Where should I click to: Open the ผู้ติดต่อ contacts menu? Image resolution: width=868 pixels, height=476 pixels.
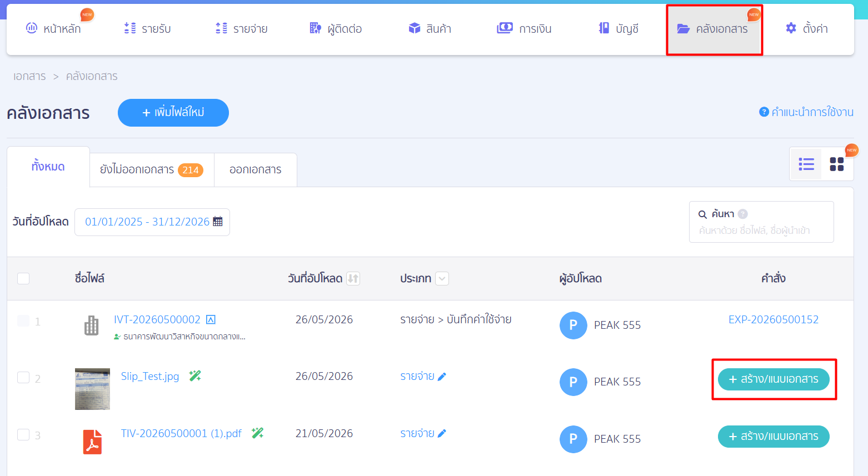tap(336, 28)
